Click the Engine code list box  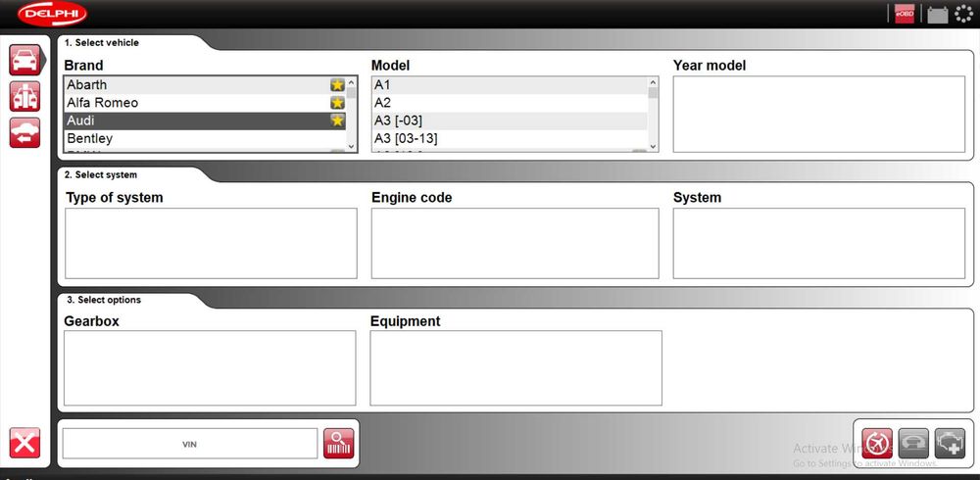(x=515, y=244)
